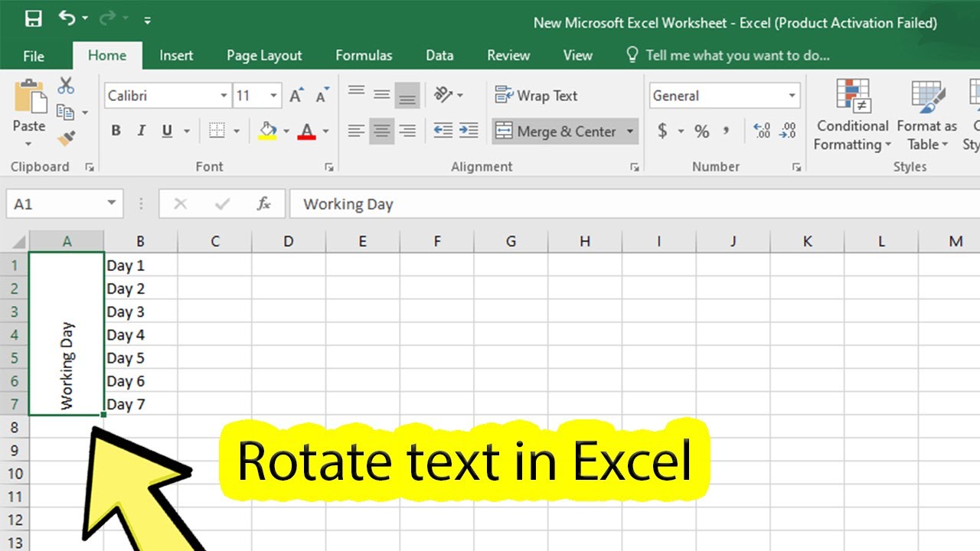Open the Formulas tab
Image resolution: width=980 pixels, height=551 pixels.
coord(364,55)
